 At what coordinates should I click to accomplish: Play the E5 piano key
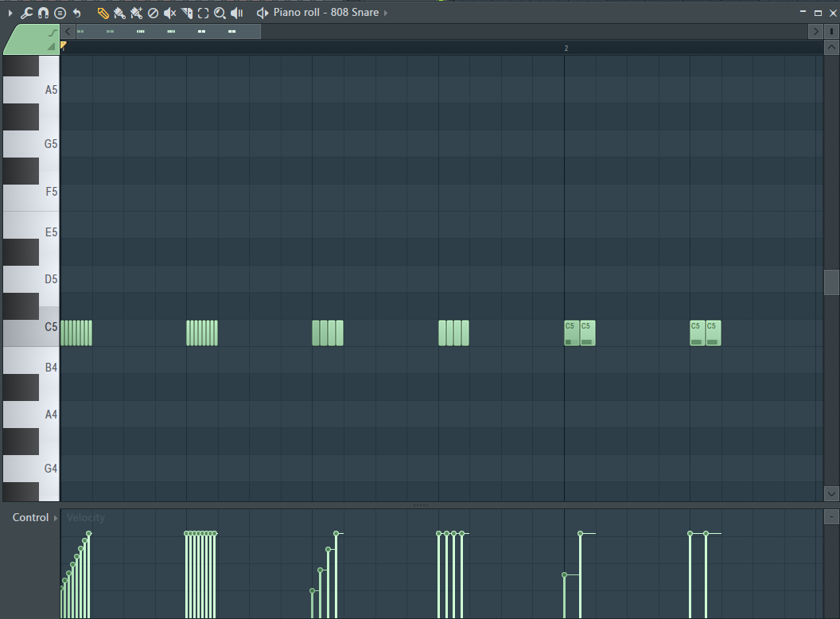(x=31, y=232)
